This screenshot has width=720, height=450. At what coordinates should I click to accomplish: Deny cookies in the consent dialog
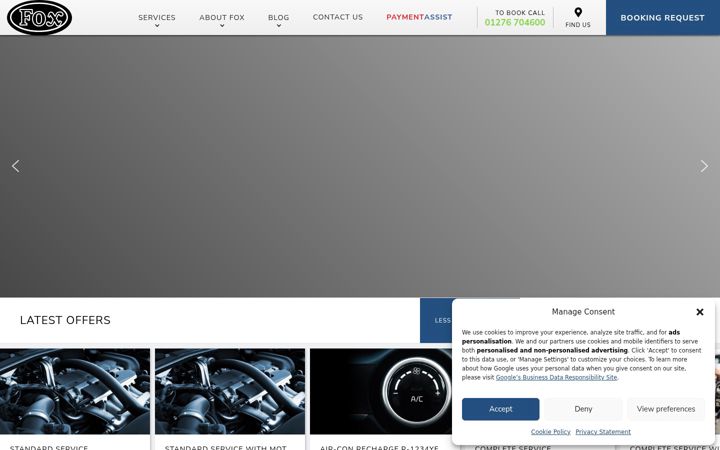(583, 409)
